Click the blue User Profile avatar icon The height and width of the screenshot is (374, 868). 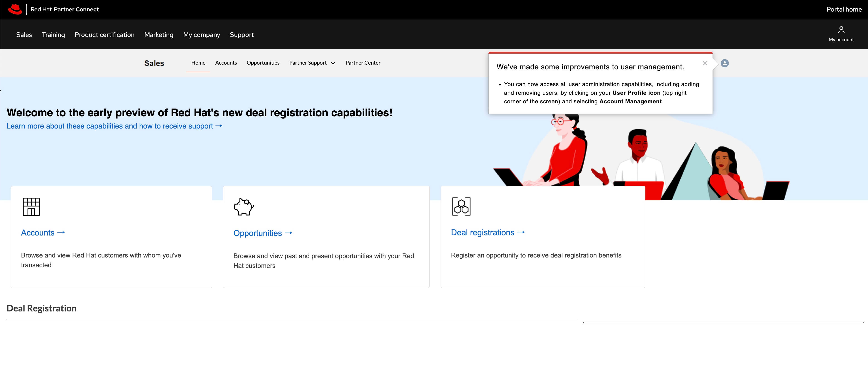(725, 63)
